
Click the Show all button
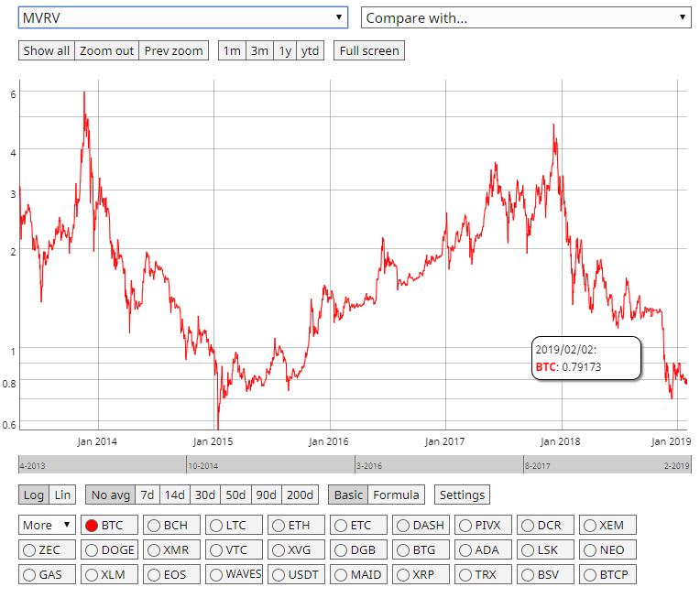46,50
